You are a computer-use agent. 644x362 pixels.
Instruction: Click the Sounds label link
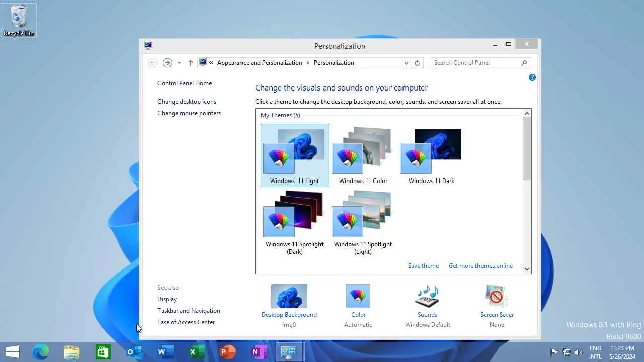point(427,315)
